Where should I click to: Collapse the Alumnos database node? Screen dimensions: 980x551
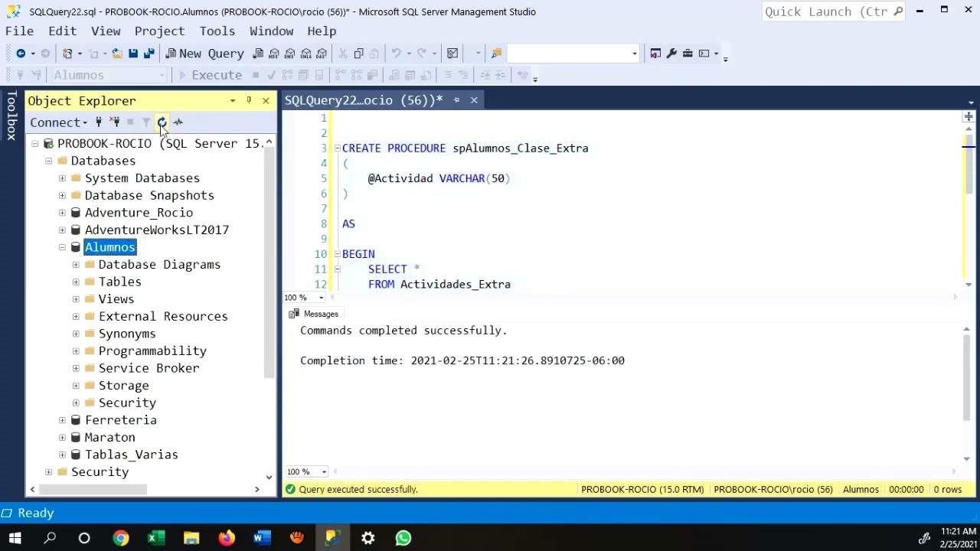[62, 247]
